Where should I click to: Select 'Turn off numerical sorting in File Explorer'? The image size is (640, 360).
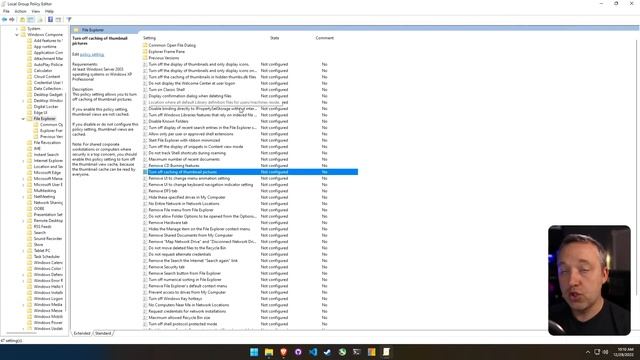tap(185, 280)
